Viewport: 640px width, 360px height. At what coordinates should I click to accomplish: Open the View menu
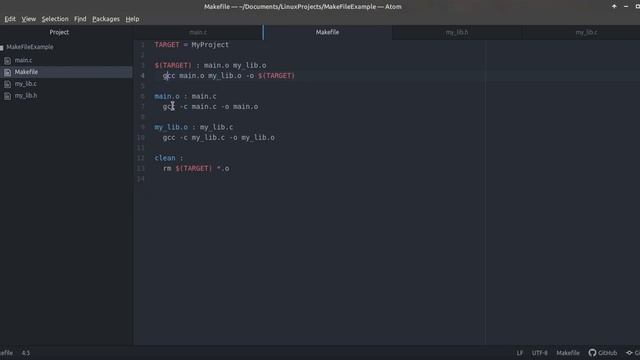(29, 19)
